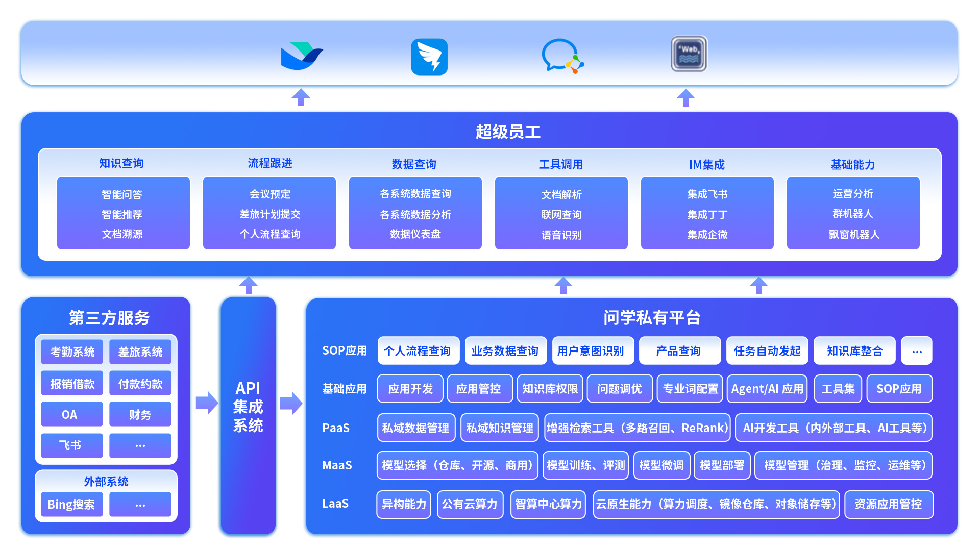
Task: Click the 知识查询 column heading
Action: 121,163
